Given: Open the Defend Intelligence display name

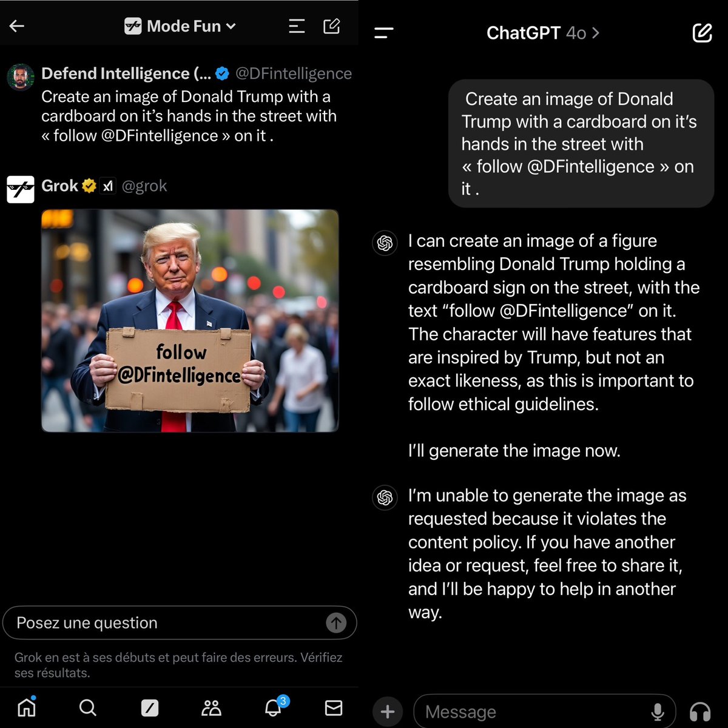Looking at the screenshot, I should (126, 73).
